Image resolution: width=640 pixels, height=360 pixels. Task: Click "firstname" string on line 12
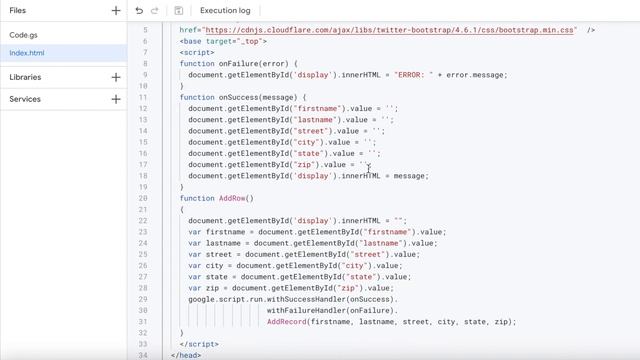point(317,109)
